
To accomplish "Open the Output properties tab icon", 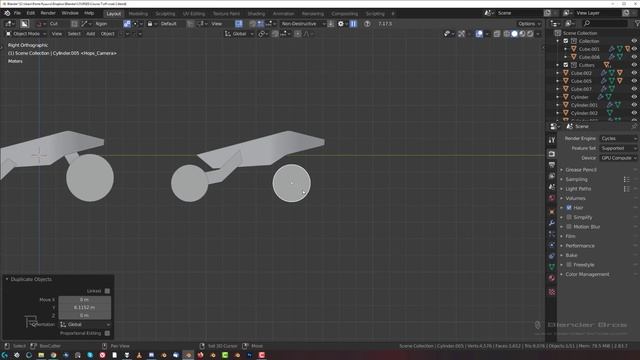I will pos(552,165).
